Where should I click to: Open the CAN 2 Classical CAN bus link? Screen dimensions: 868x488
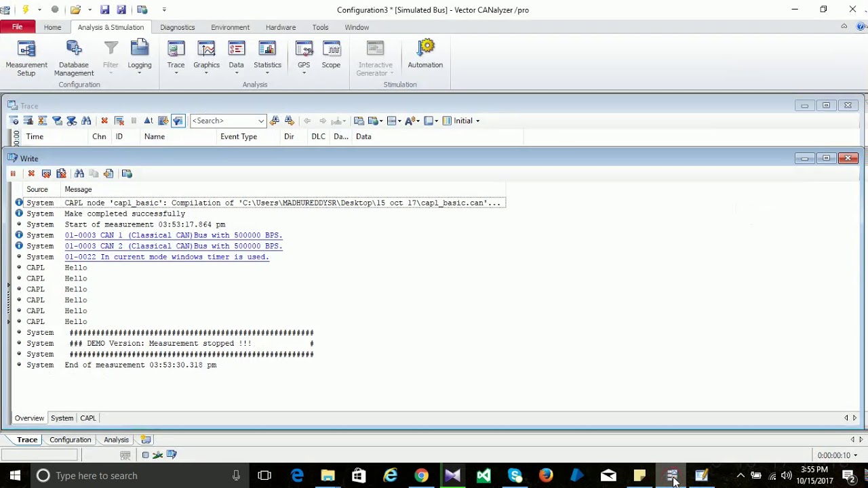(174, 246)
